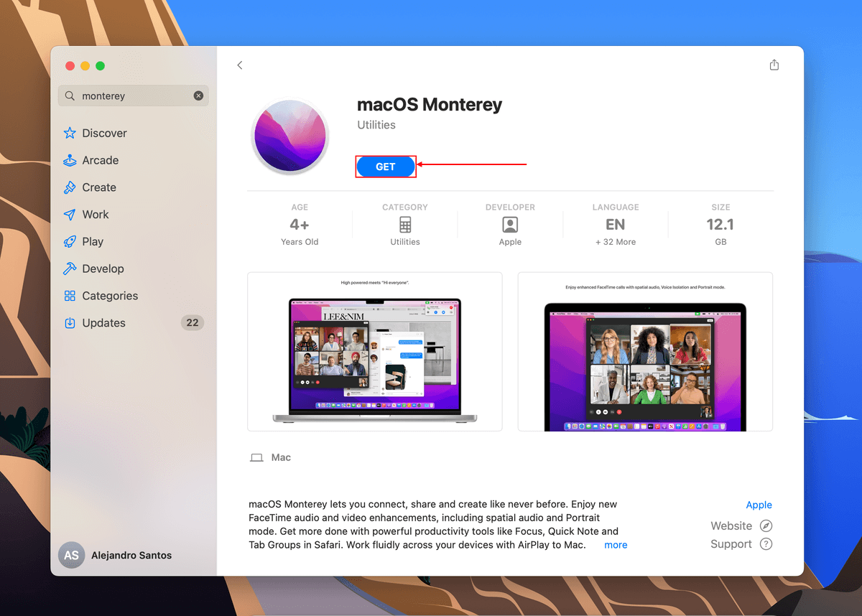This screenshot has width=862, height=616.
Task: Open the FaceTime screenshot thumbnail
Action: click(x=645, y=351)
